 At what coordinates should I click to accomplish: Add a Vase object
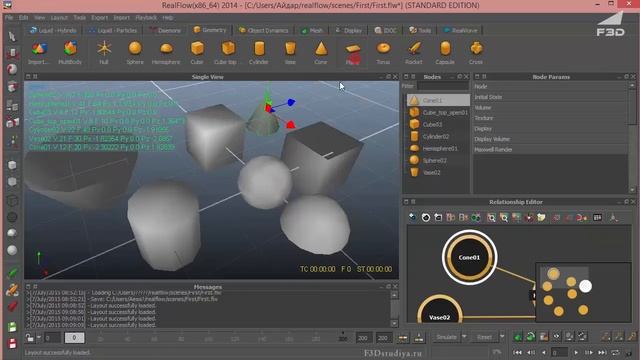[x=290, y=53]
